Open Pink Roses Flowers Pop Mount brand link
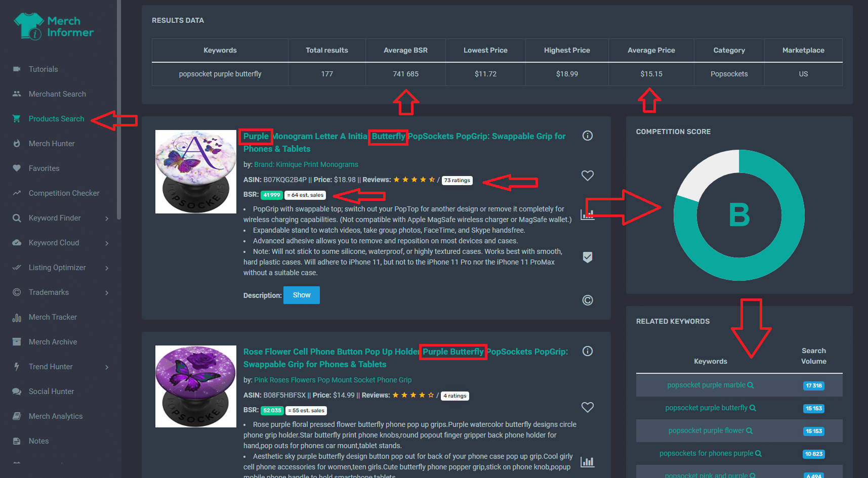Image resolution: width=868 pixels, height=478 pixels. (x=333, y=380)
